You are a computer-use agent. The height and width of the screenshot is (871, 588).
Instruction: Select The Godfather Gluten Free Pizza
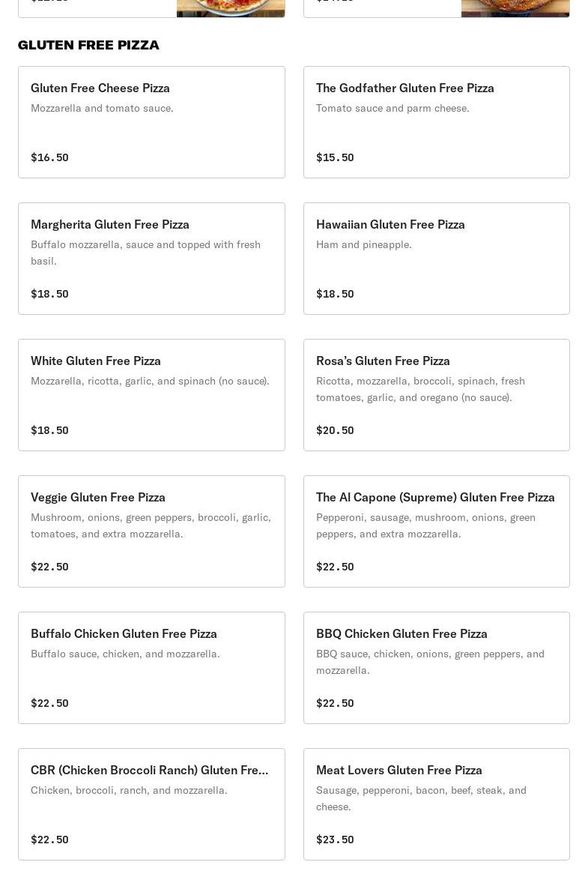[x=404, y=88]
